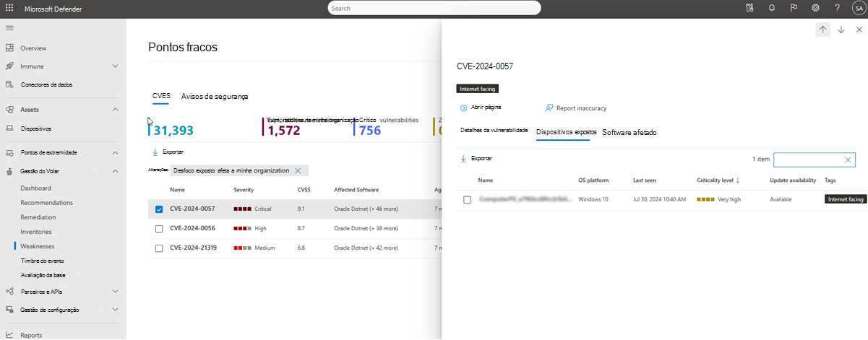Open the Software afetado tab
Image resolution: width=868 pixels, height=340 pixels.
coord(629,133)
